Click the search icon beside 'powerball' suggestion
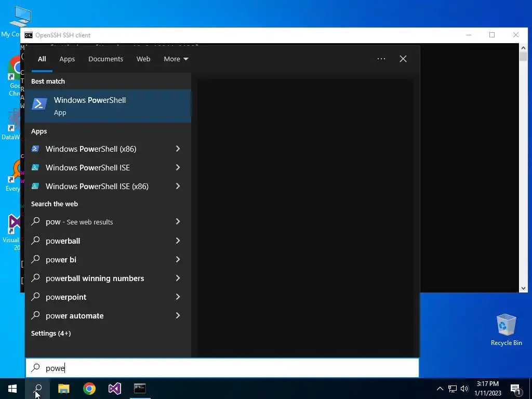The height and width of the screenshot is (399, 532). click(x=36, y=240)
